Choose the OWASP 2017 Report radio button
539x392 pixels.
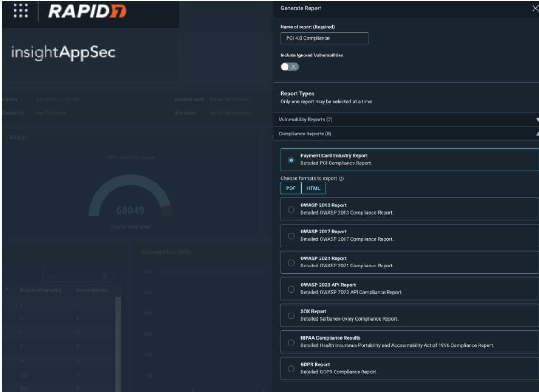pos(291,236)
